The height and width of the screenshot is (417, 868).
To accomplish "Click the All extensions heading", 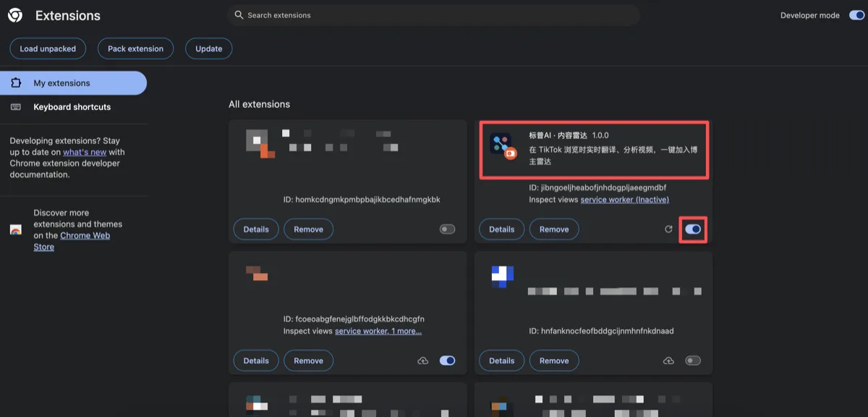I will pyautogui.click(x=260, y=104).
